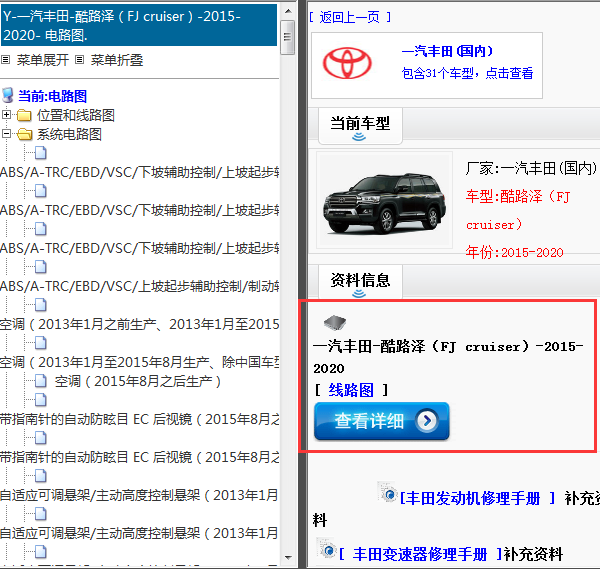Select the 当前车型 tab

point(360,126)
